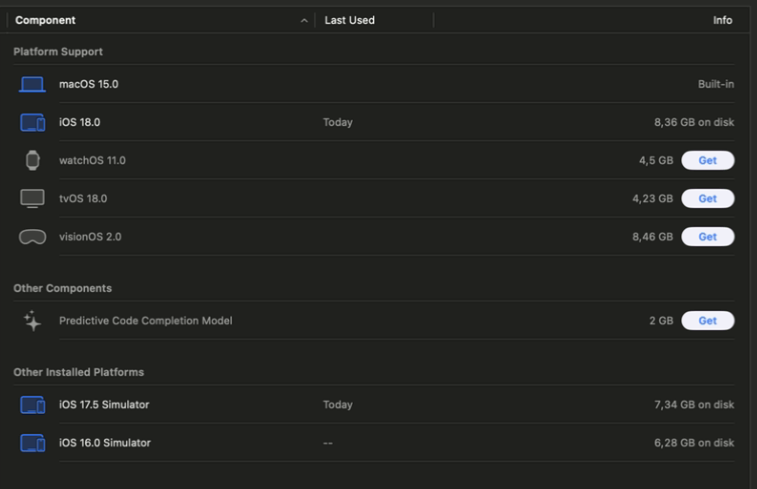Click the 7,34 GB on disk value
757x489 pixels.
coord(694,405)
